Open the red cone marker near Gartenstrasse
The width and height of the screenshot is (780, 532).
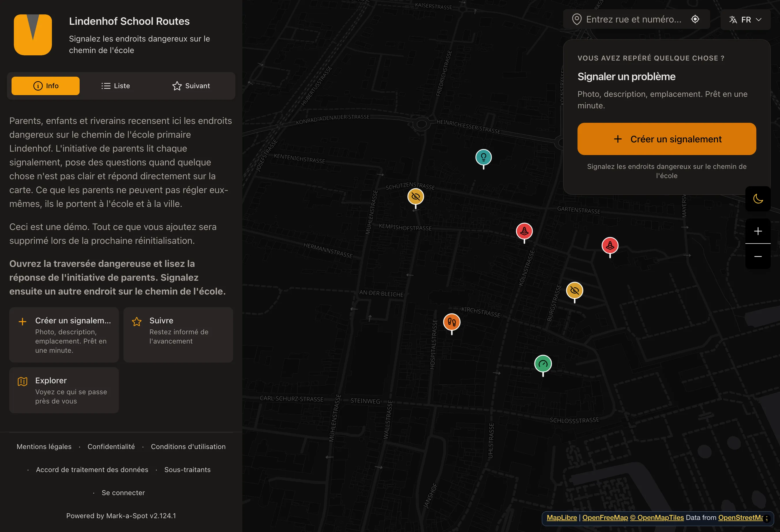(610, 246)
